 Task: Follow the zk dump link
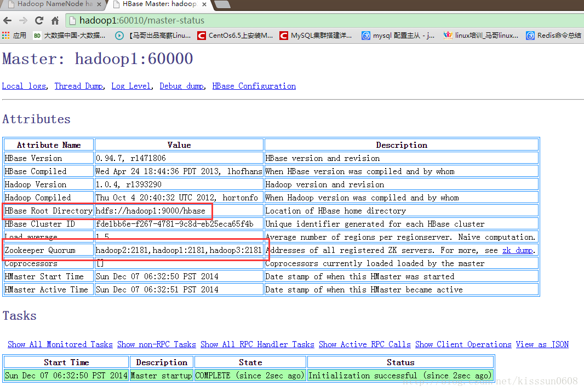(x=518, y=250)
